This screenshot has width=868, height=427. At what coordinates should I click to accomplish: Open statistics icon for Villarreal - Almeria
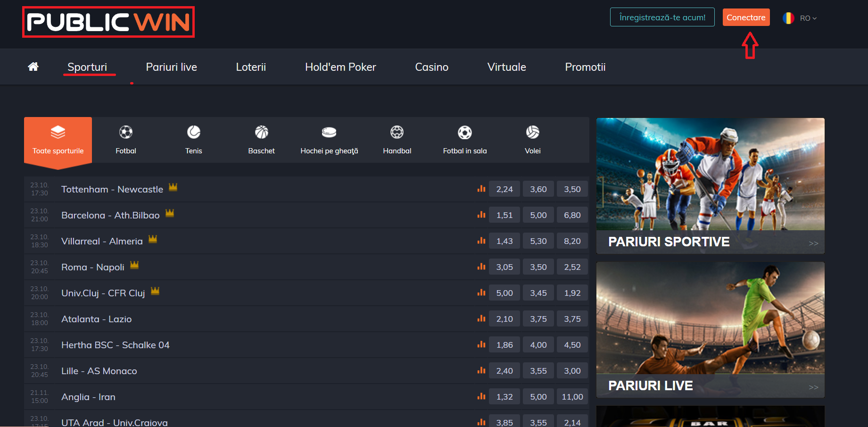[x=481, y=241]
